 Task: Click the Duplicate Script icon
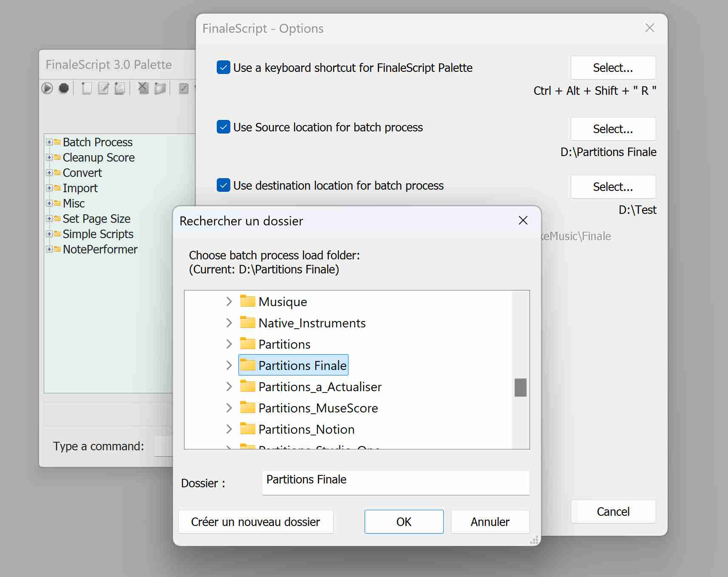(x=120, y=88)
